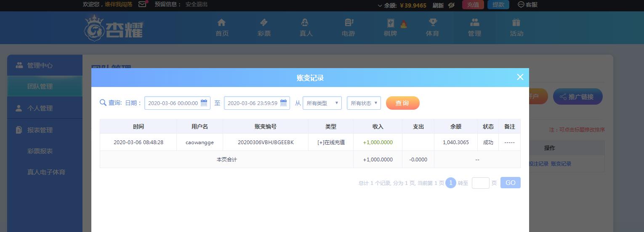Screen dimensions: 644x232
Task: Select 报表管理 in sidebar
Action: point(45,130)
